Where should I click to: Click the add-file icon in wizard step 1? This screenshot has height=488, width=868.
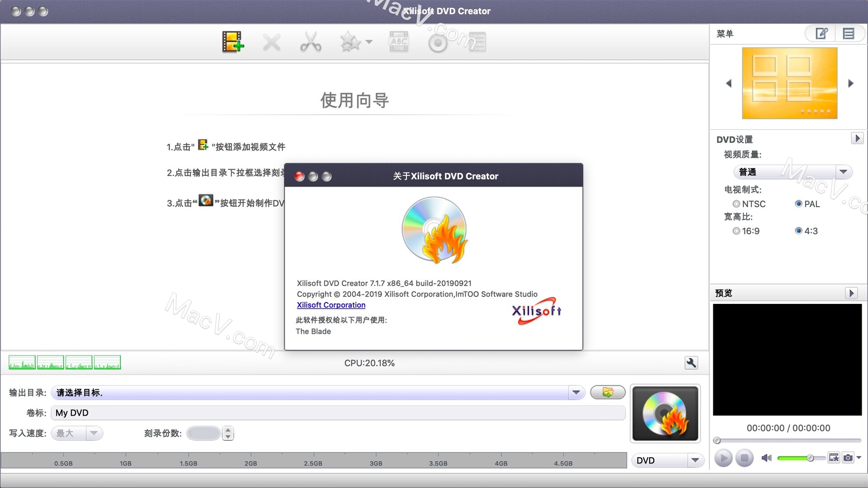pos(203,145)
